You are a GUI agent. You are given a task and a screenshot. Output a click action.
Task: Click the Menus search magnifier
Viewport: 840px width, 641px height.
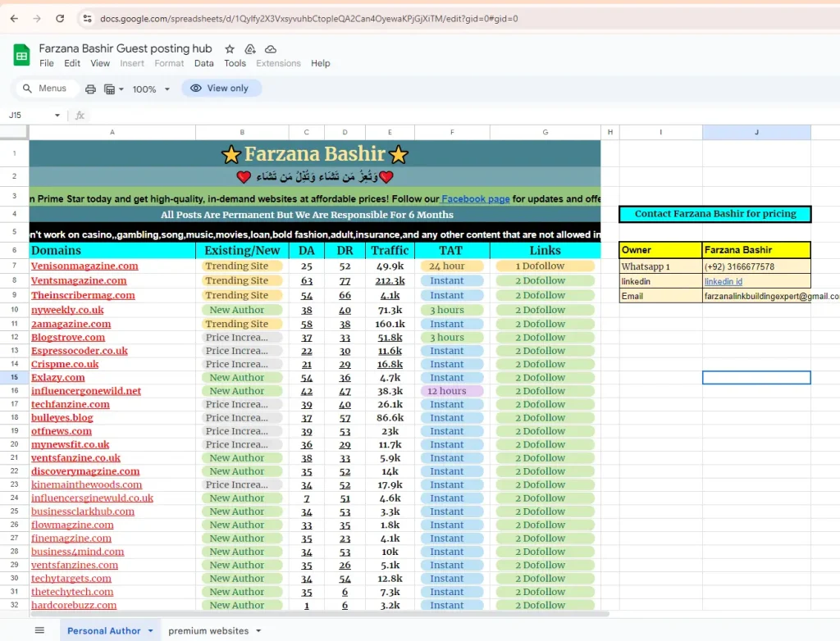[27, 89]
